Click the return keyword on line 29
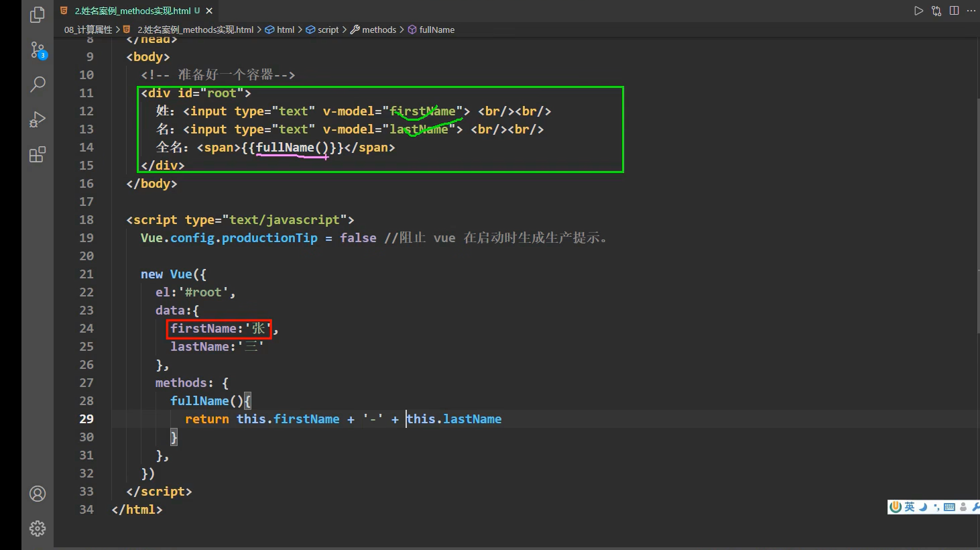The height and width of the screenshot is (550, 980). click(207, 419)
